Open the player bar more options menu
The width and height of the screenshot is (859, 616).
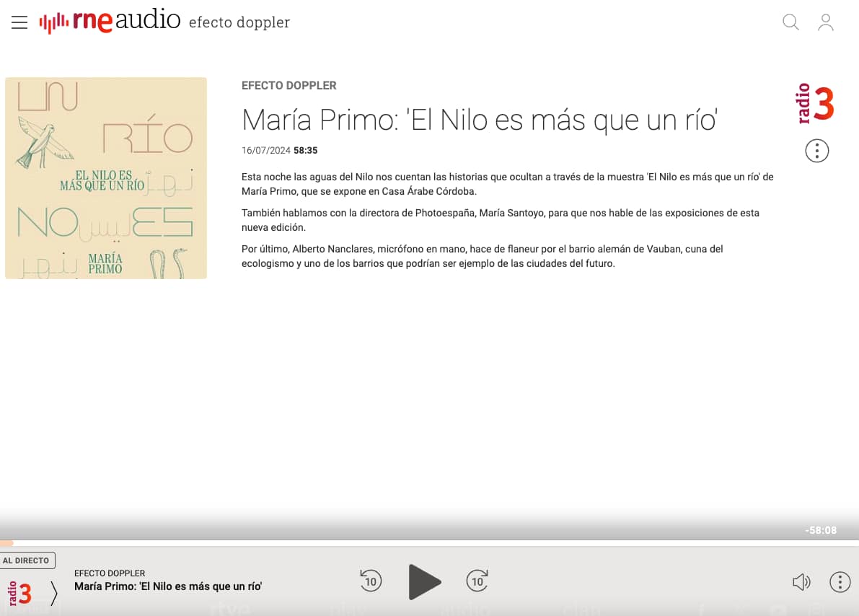(840, 582)
